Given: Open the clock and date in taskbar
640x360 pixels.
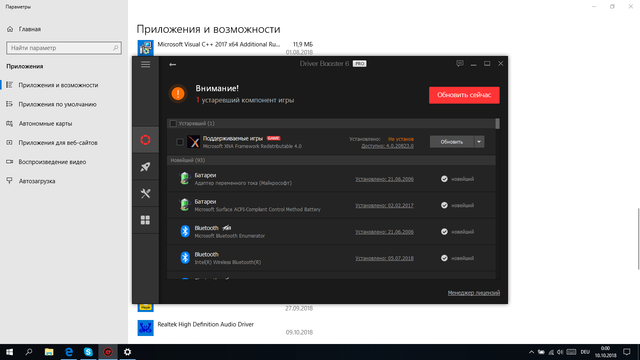Looking at the screenshot, I should (605, 352).
